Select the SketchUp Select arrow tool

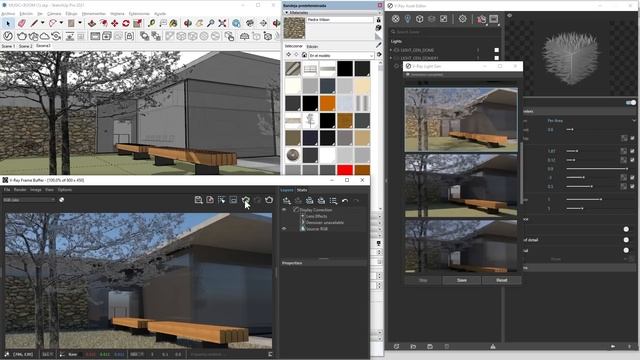tap(8, 23)
